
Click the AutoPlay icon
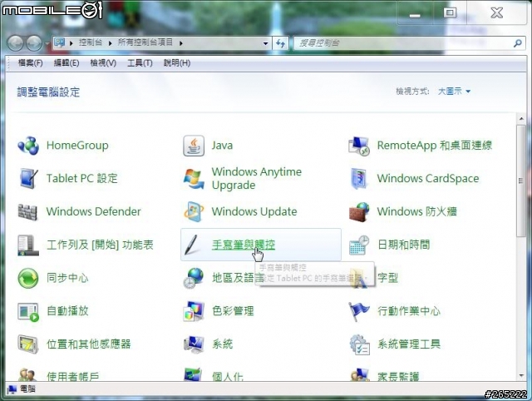coord(28,311)
